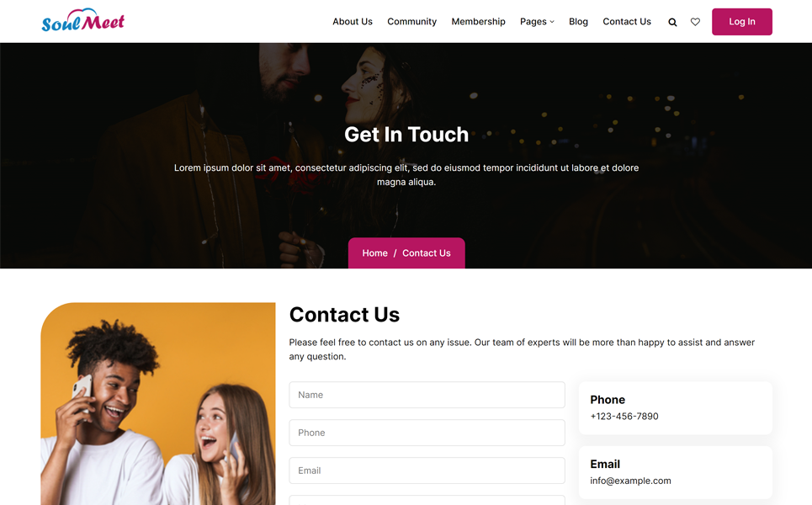Visit the Blog page
The image size is (812, 505).
(578, 22)
